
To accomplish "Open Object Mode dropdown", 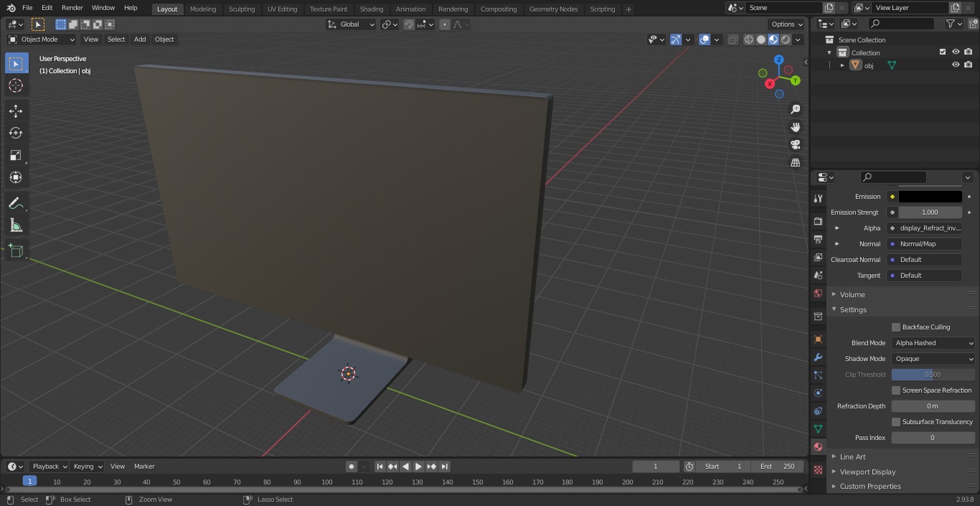I will [x=42, y=39].
